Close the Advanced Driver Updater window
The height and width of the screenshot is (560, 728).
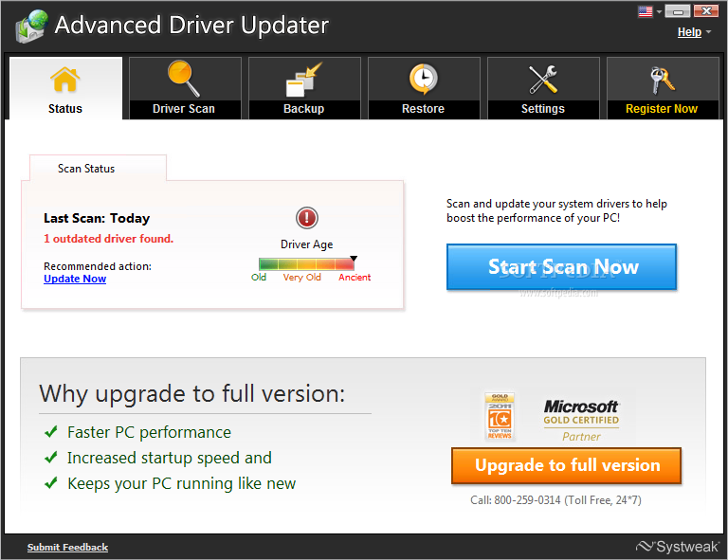(705, 11)
